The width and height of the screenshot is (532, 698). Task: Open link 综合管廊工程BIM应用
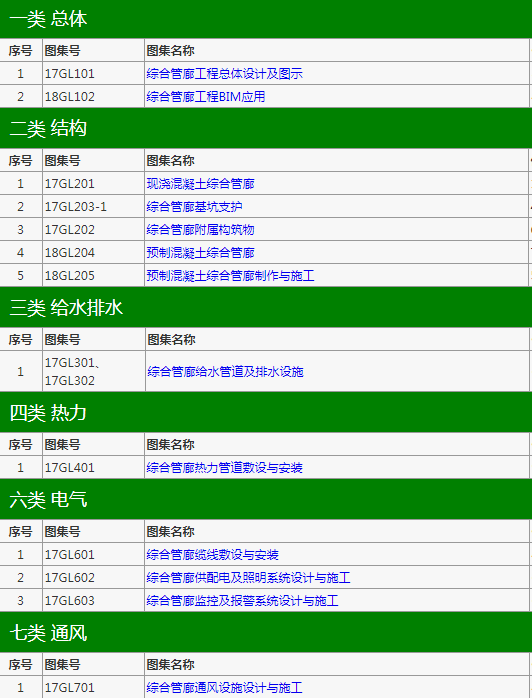click(x=206, y=97)
